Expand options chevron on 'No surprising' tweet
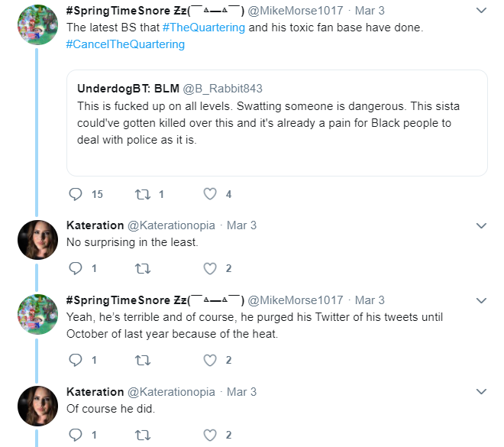 (x=481, y=225)
